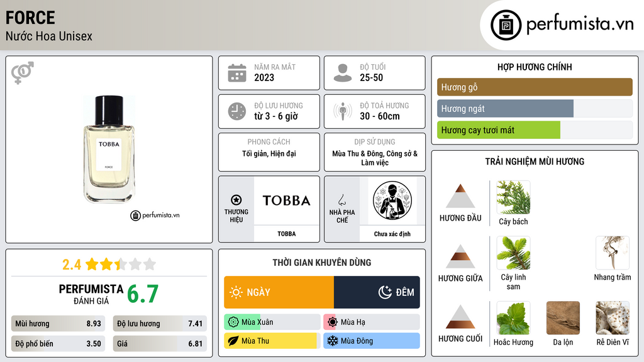Click the orange Ngày time segment
Viewport: 644px width, 362px height.
(x=279, y=292)
